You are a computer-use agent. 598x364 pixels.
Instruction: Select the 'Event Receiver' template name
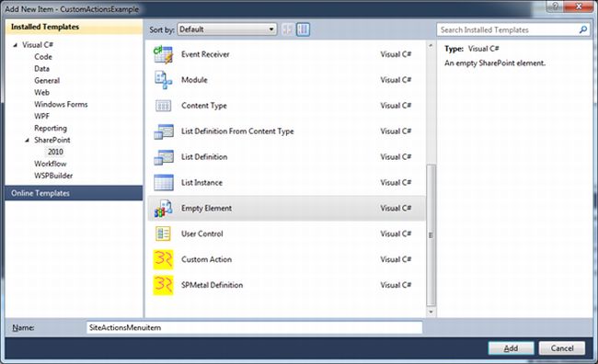(x=205, y=54)
